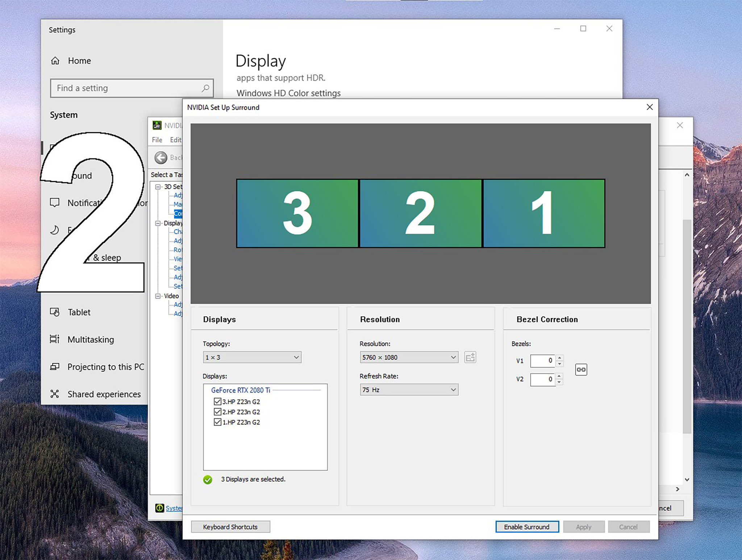Uncheck display 2.HP Z23n G2
Screen dimensions: 742x560
217,412
